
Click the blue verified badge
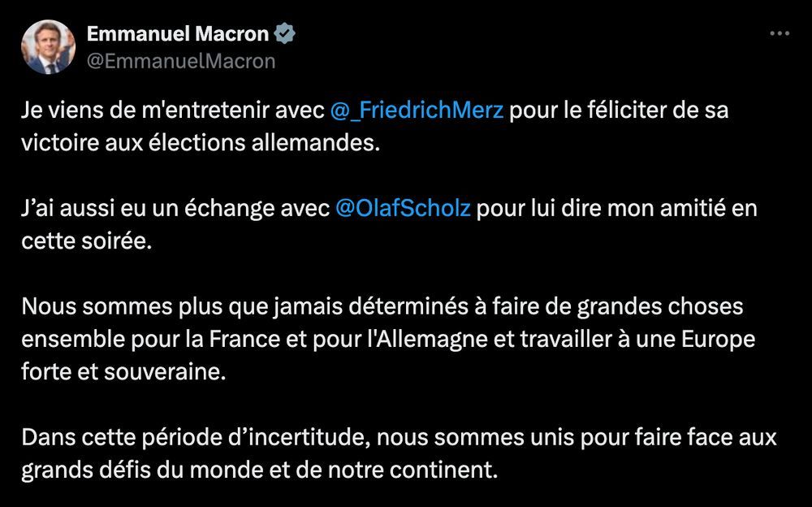(284, 34)
